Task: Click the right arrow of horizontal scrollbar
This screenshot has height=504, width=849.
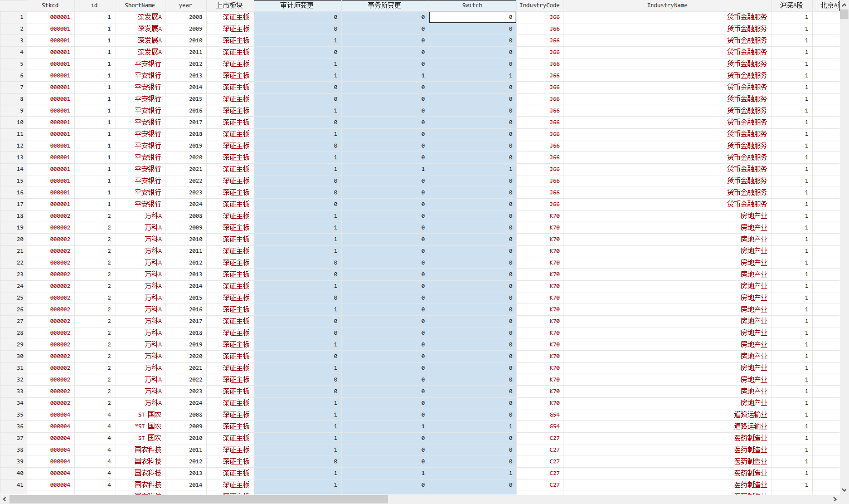Action: 835,500
